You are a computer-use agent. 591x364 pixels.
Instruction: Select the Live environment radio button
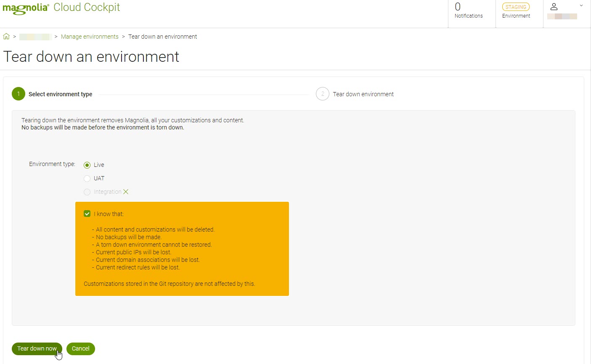click(x=87, y=165)
